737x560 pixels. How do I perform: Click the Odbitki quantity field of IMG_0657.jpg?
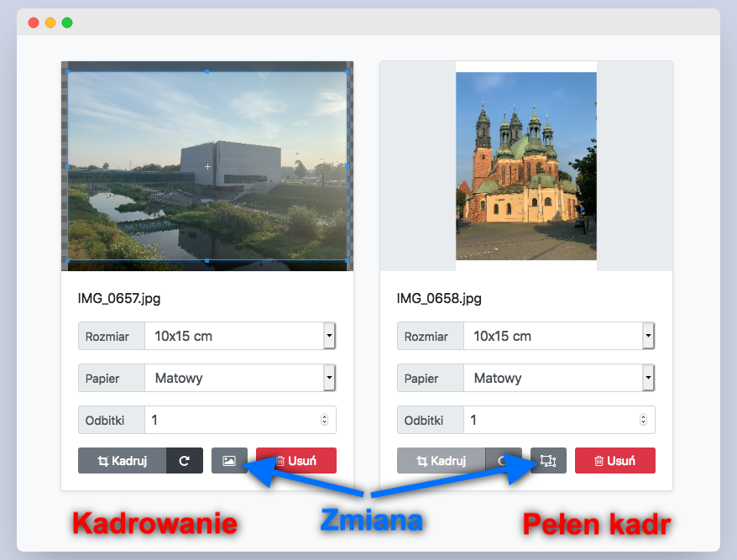(x=231, y=420)
